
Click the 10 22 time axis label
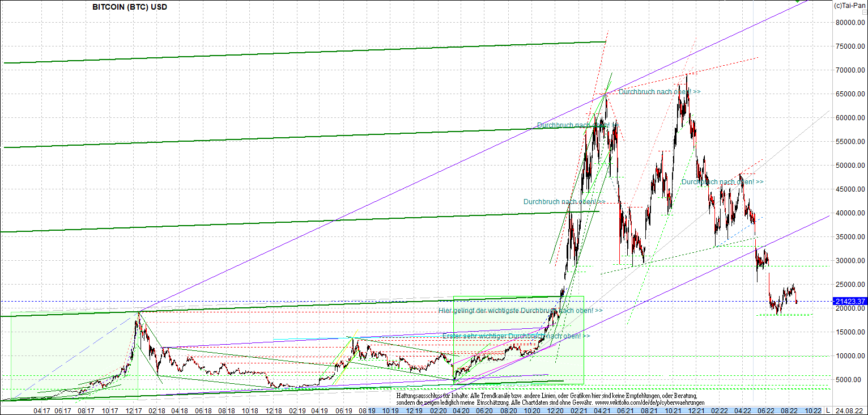tap(813, 410)
